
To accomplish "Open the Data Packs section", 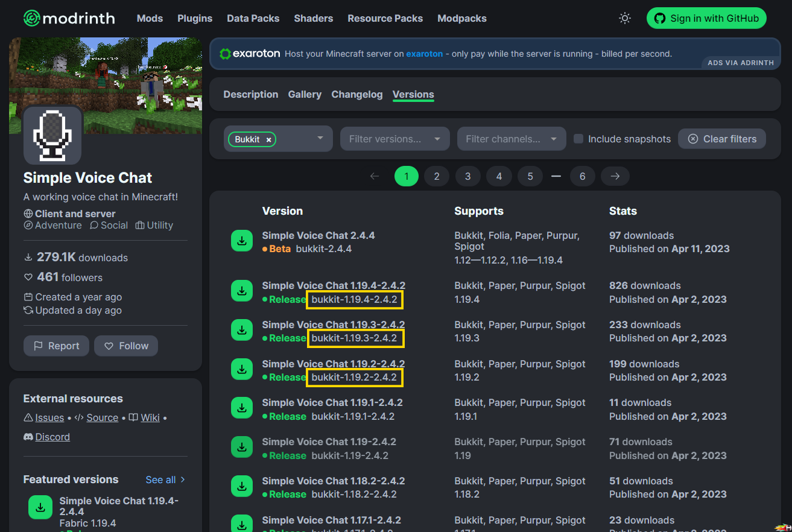I will pyautogui.click(x=253, y=18).
